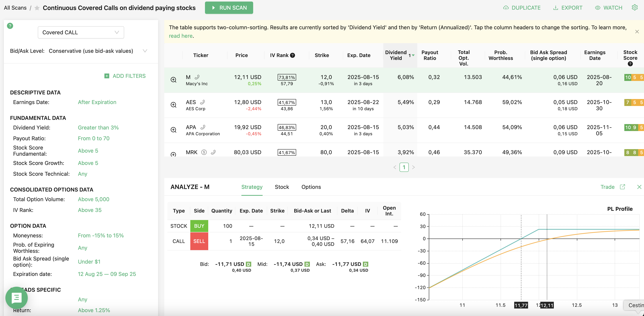Click the favorite star next to scan title
Image resolution: width=644 pixels, height=316 pixels.
[37, 8]
